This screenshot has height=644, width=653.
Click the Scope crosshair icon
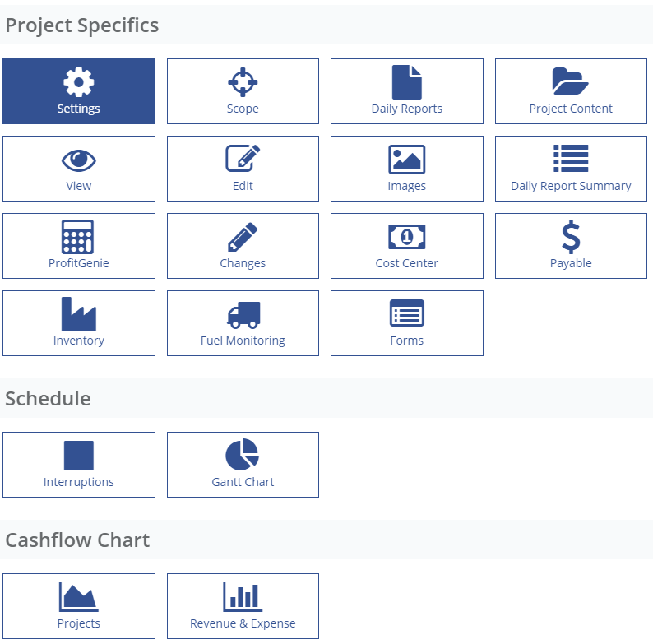click(x=243, y=82)
